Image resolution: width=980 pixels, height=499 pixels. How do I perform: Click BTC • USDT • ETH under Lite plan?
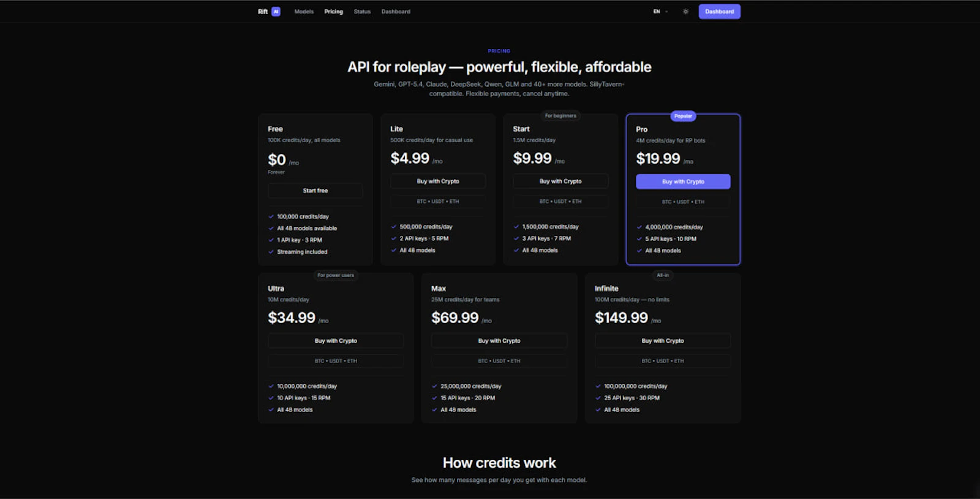tap(438, 202)
